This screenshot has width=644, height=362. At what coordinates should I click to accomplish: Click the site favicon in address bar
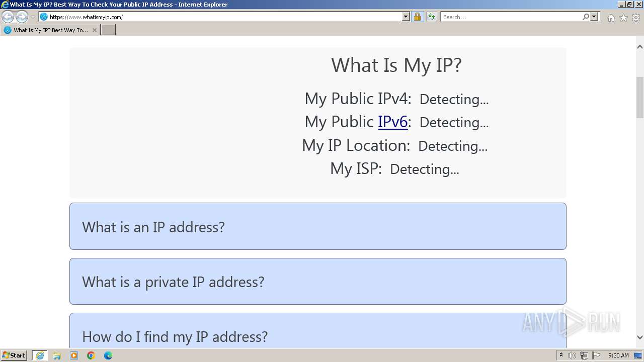44,17
